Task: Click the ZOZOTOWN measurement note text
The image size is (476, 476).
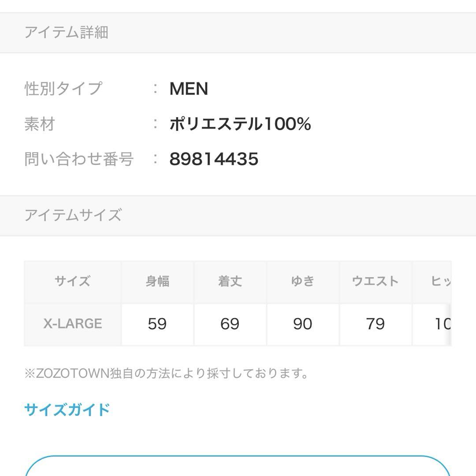Action: click(166, 373)
